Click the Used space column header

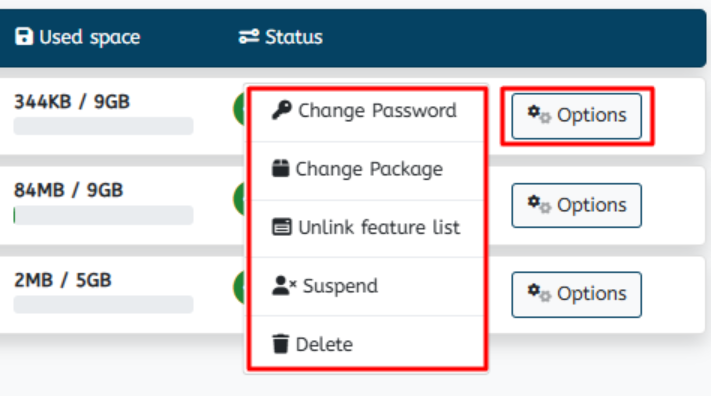tap(78, 37)
